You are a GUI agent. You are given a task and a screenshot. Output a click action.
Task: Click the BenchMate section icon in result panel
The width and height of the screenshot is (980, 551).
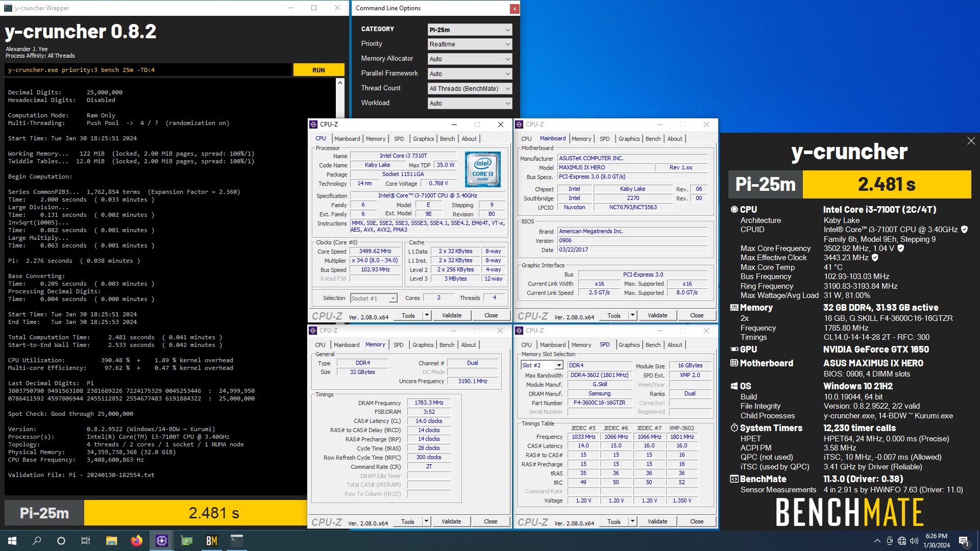(x=734, y=479)
